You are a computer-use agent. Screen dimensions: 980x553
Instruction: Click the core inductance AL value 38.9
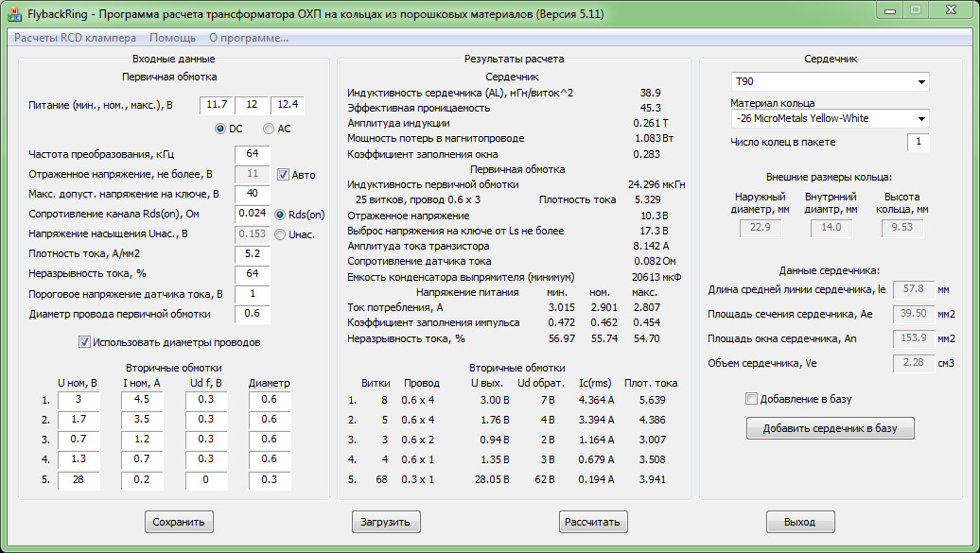(650, 93)
